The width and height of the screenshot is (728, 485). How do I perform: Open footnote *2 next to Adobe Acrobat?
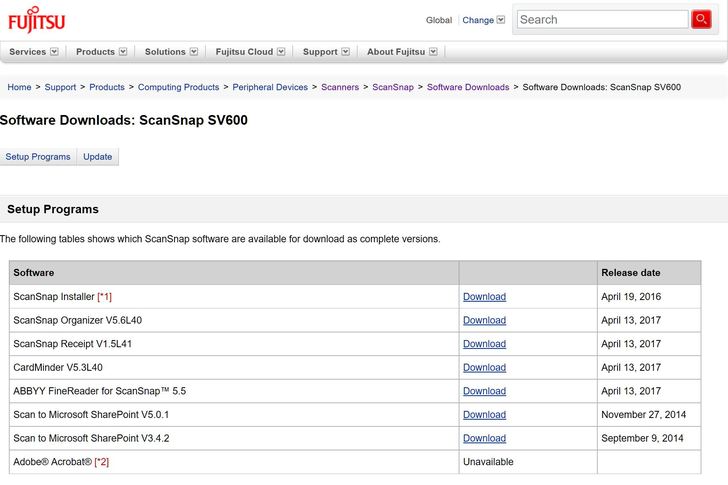[102, 462]
